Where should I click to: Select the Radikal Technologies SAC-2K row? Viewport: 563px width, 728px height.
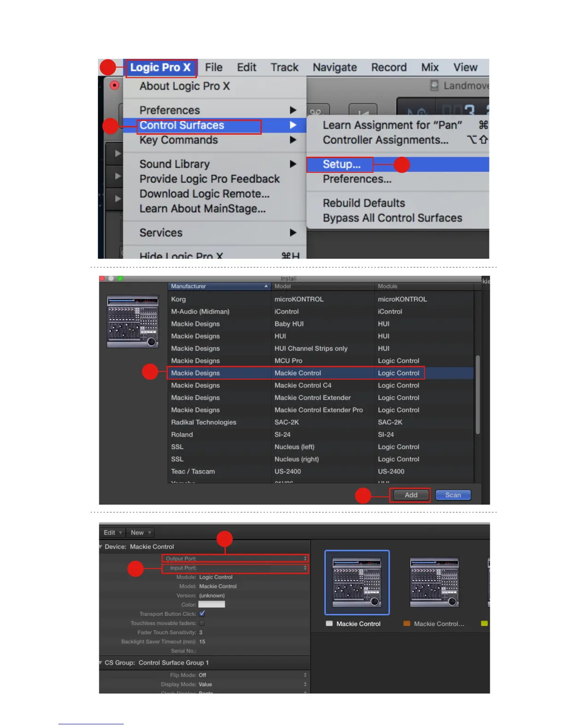click(x=321, y=422)
